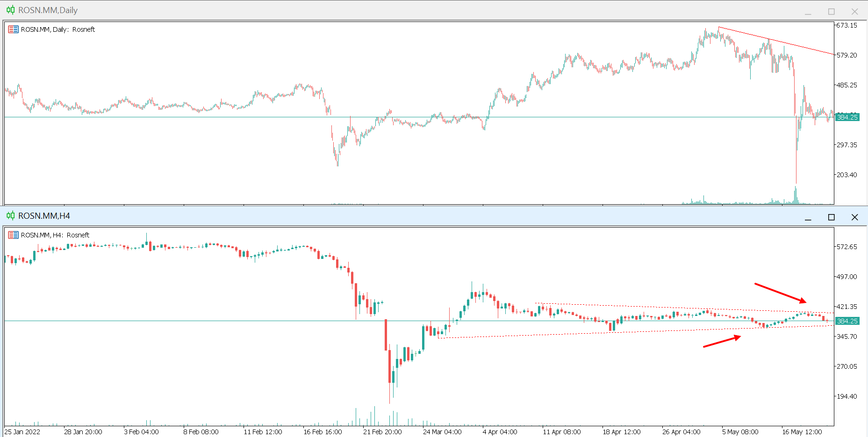Close the ROSN.MM,Daily chart window

[854, 12]
